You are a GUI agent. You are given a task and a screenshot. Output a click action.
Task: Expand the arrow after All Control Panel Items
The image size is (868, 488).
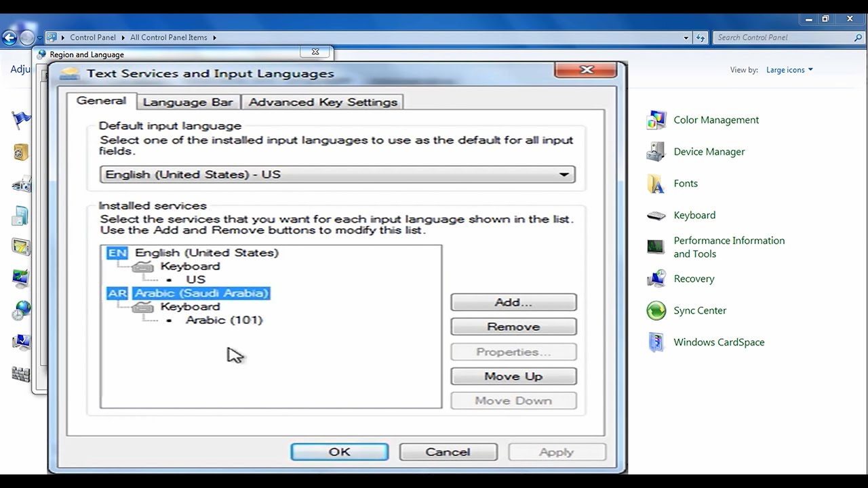pos(215,38)
